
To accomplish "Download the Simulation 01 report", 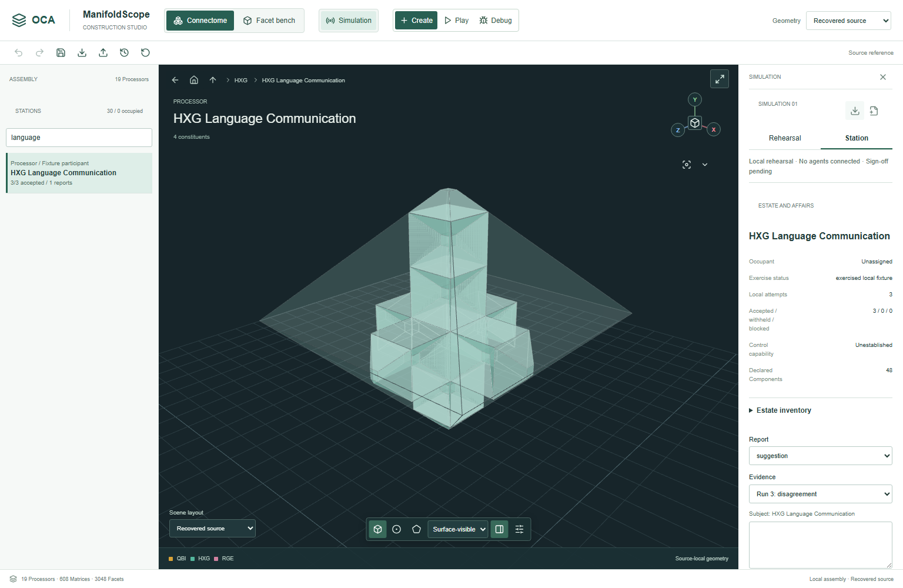I will point(855,111).
